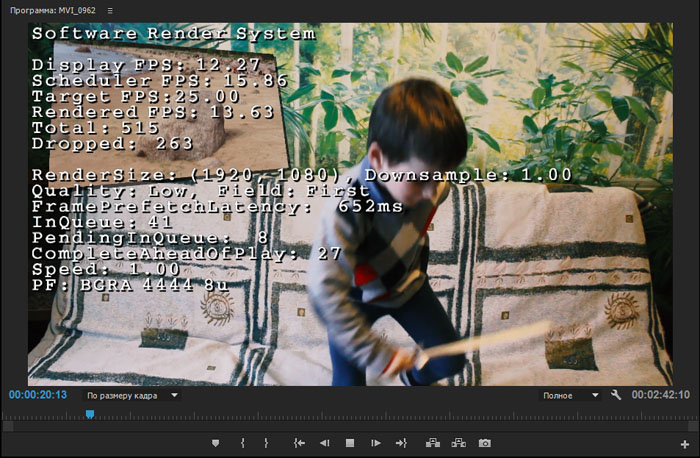Mark In point with the left brace
The height and width of the screenshot is (458, 700).
point(242,443)
